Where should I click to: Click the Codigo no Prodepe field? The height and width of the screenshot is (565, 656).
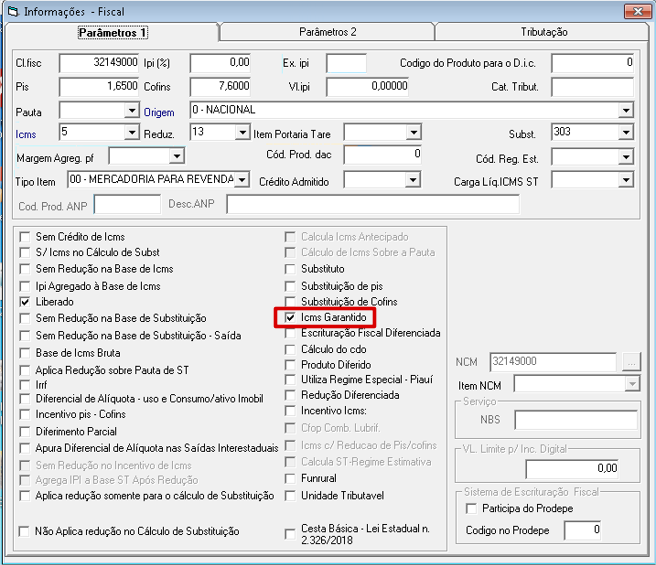click(x=582, y=530)
